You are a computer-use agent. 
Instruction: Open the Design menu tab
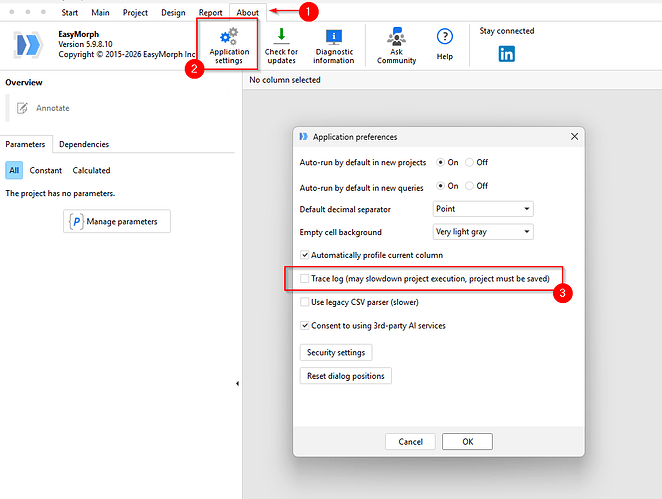click(173, 13)
